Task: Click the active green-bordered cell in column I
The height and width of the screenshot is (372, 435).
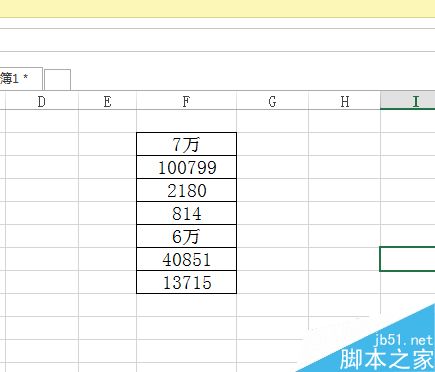Action: coord(407,259)
